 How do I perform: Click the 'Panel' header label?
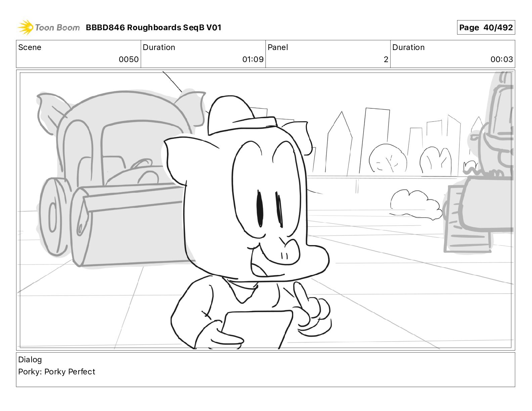pyautogui.click(x=278, y=47)
